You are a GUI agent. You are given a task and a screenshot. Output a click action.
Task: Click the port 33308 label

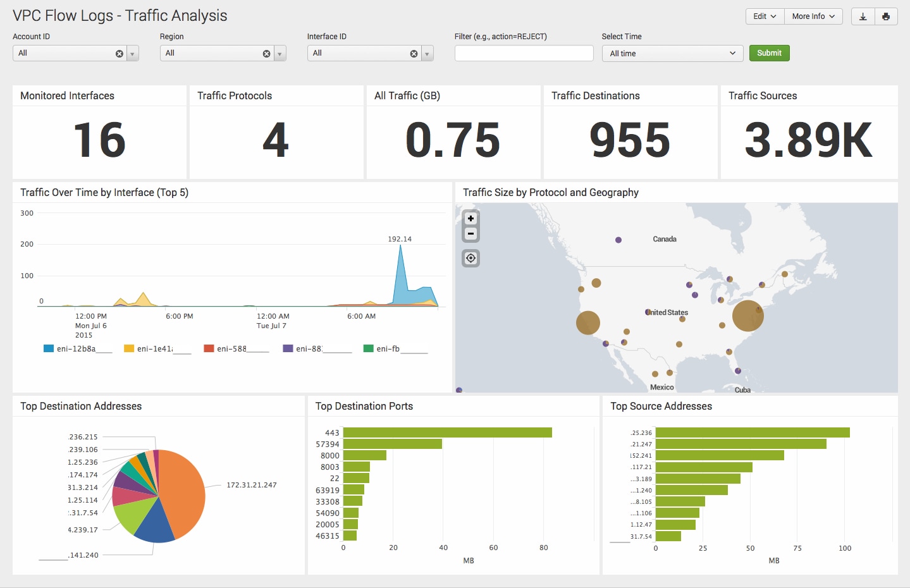[x=328, y=502]
